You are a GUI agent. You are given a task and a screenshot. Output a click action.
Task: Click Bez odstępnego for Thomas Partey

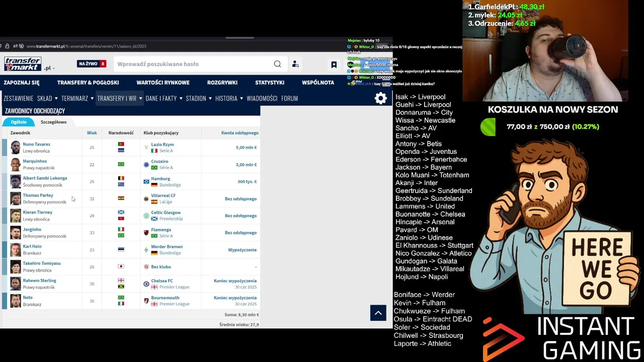click(240, 199)
